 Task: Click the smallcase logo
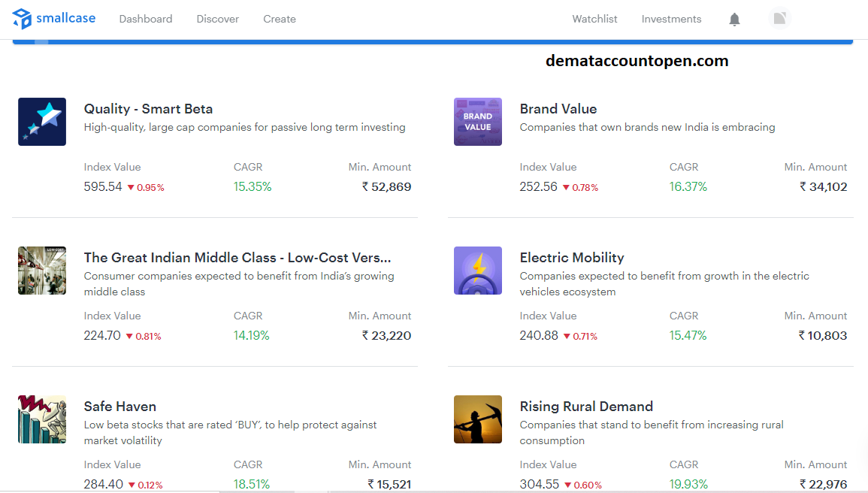pyautogui.click(x=53, y=19)
